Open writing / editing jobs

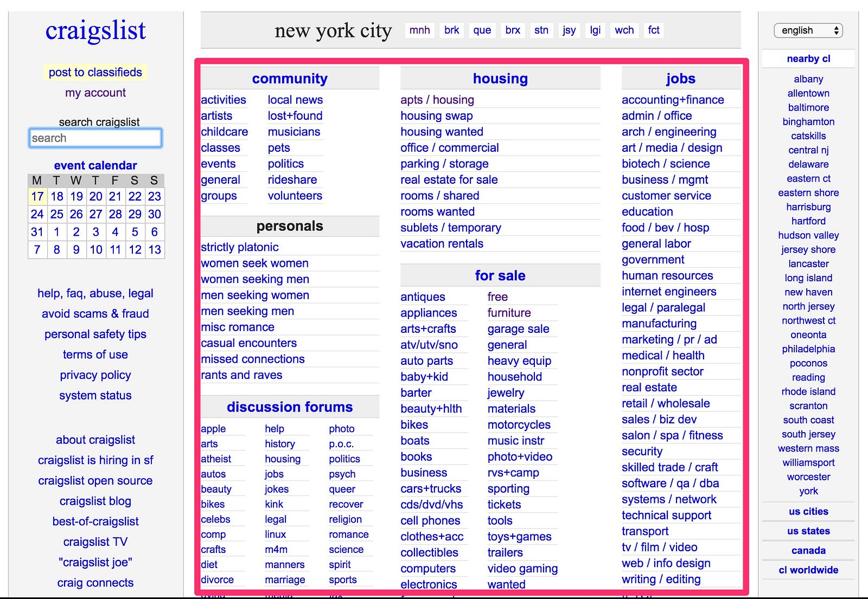coord(661,579)
